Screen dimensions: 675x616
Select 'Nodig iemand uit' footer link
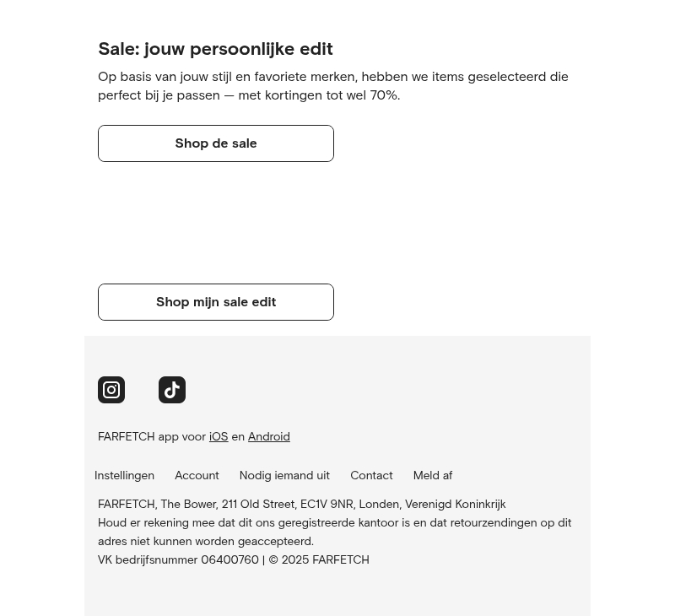(x=284, y=475)
